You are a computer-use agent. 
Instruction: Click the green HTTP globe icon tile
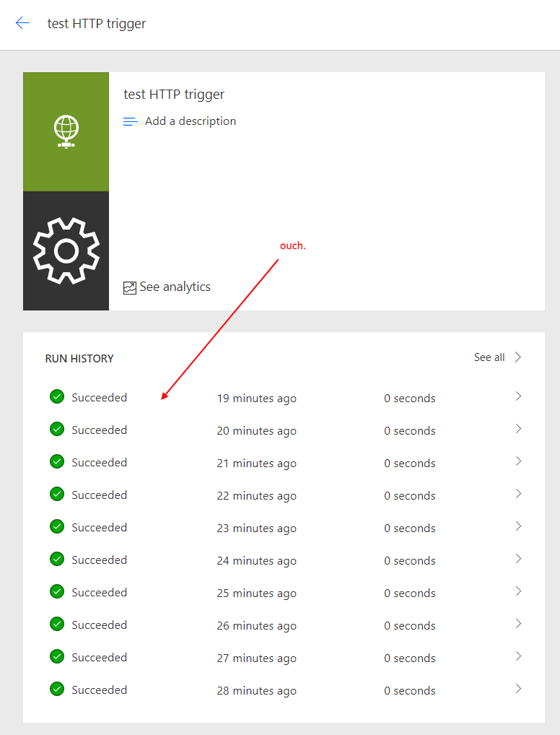click(66, 131)
